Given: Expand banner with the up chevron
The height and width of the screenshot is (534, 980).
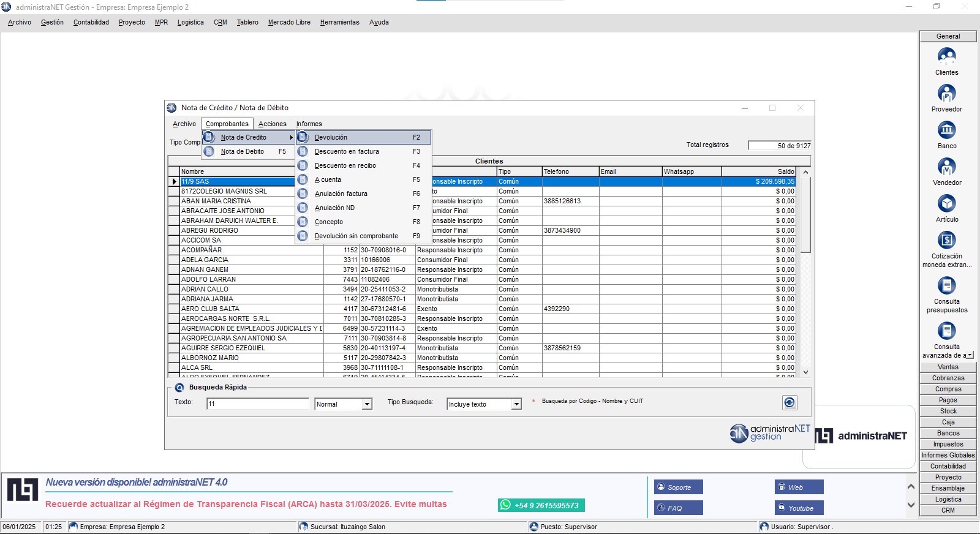Looking at the screenshot, I should tap(911, 487).
